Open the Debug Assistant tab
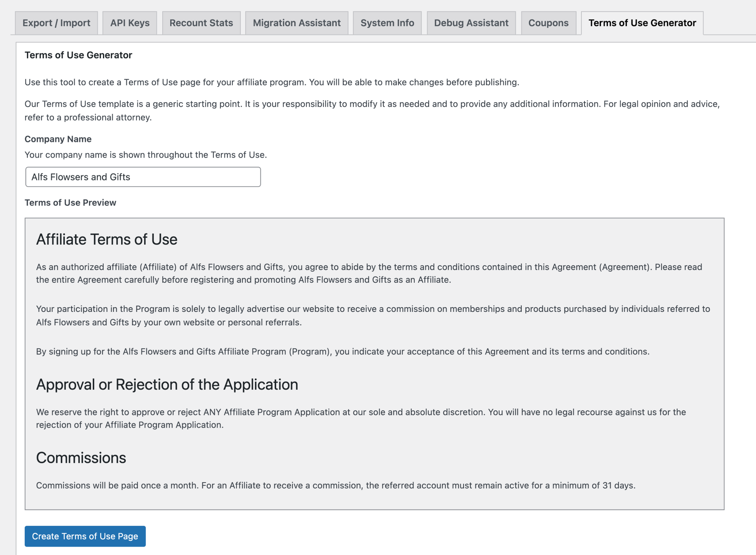 471,23
